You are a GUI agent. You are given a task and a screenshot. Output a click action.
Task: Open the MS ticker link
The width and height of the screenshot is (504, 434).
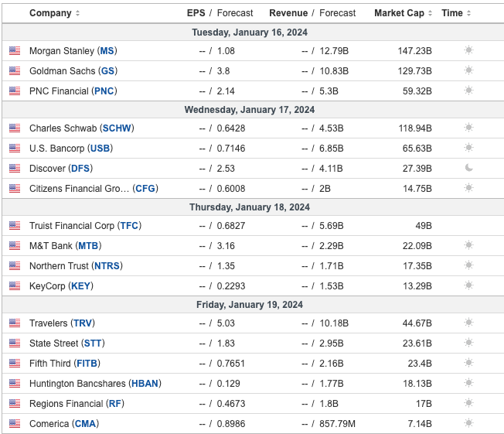point(107,51)
